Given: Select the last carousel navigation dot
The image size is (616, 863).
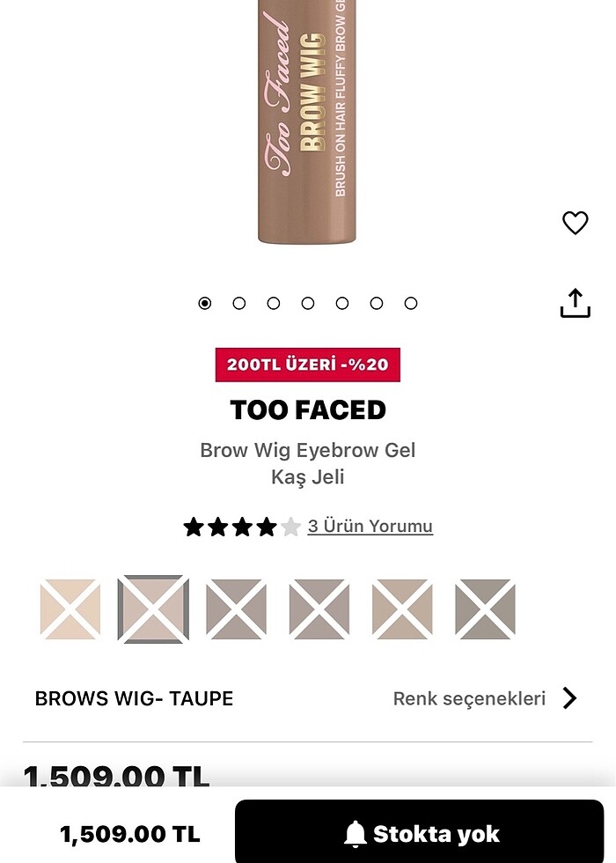Looking at the screenshot, I should (411, 303).
